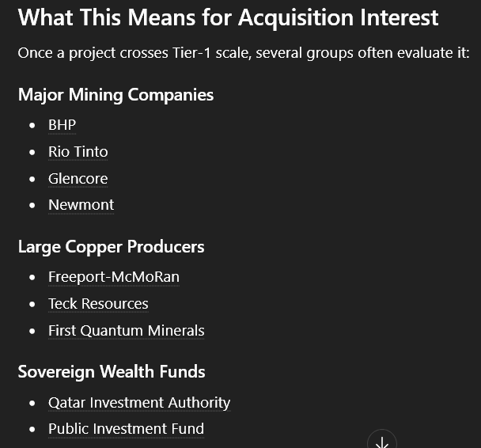This screenshot has width=481, height=448.
Task: Select the Newmont link
Action: point(81,205)
